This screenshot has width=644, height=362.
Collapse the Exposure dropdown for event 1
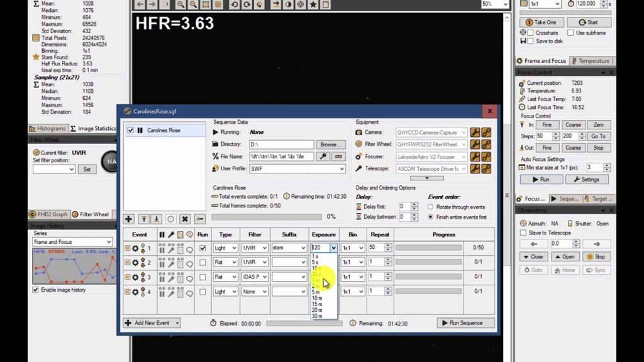tap(333, 248)
